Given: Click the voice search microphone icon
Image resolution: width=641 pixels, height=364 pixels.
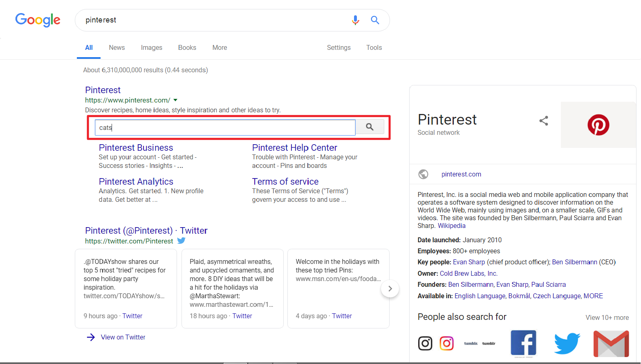Looking at the screenshot, I should [x=356, y=20].
